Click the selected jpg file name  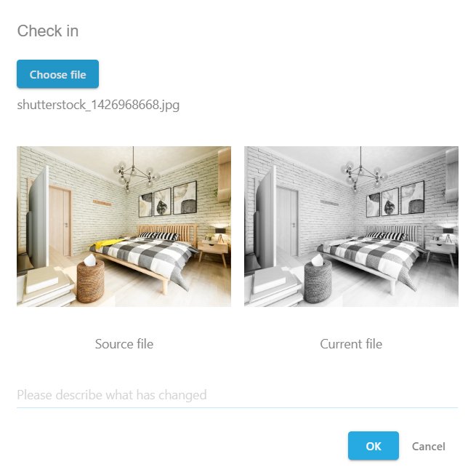coord(98,105)
